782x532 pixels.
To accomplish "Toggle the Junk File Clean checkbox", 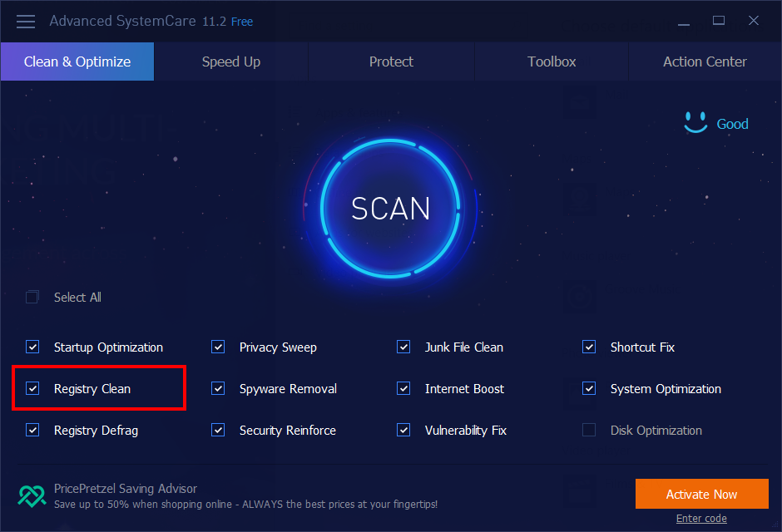I will 403,347.
